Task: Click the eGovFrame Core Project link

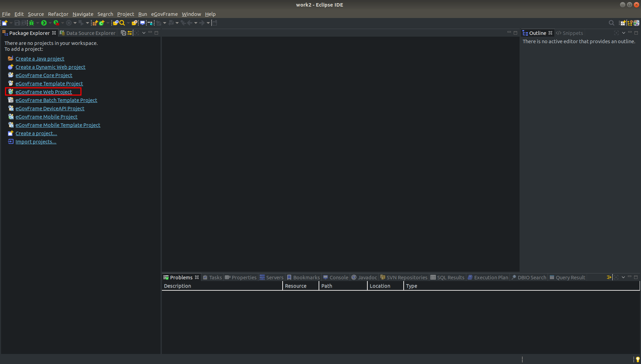Action: pos(44,75)
